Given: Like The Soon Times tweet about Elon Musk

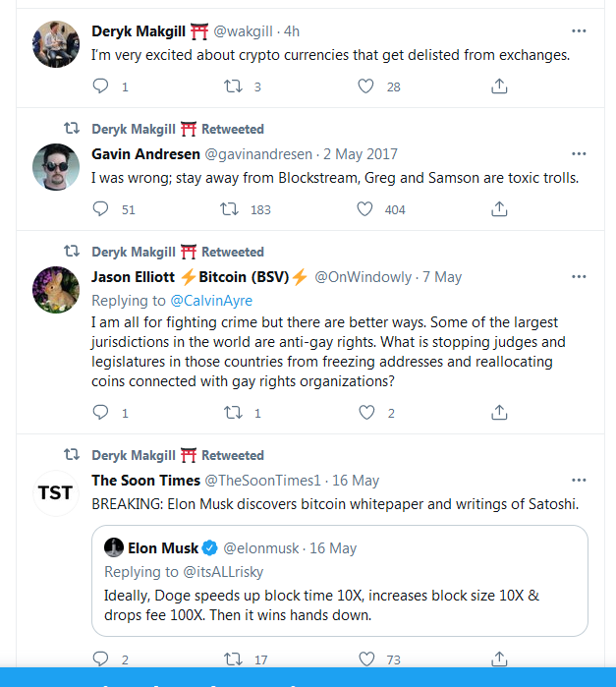Looking at the screenshot, I should [x=366, y=658].
